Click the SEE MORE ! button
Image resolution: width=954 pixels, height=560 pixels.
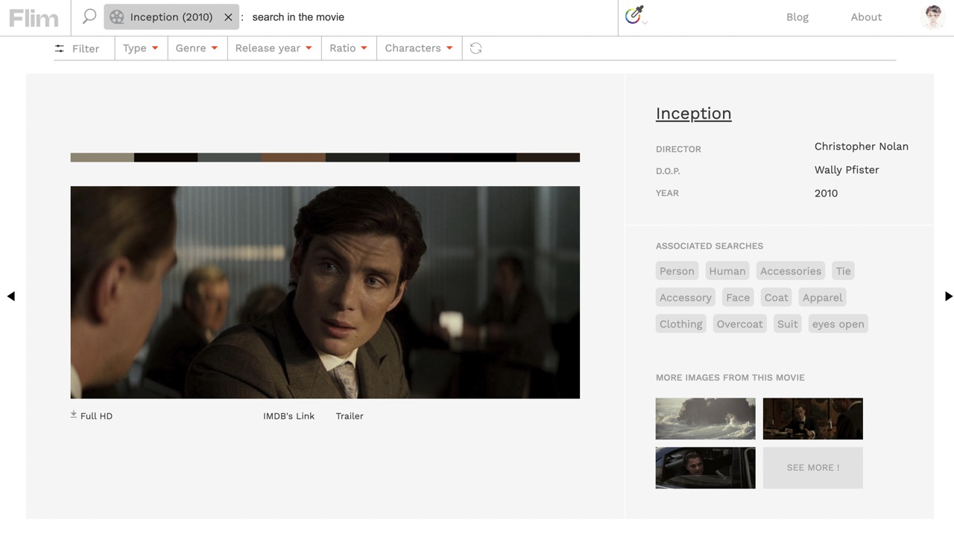click(x=813, y=468)
